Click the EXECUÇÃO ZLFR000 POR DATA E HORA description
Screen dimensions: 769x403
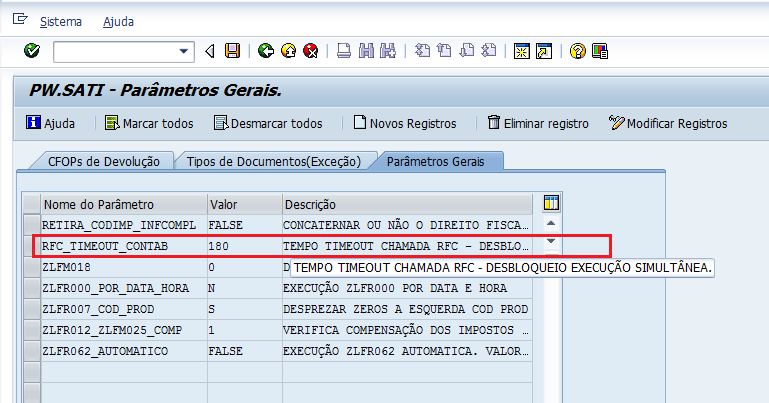(x=407, y=288)
